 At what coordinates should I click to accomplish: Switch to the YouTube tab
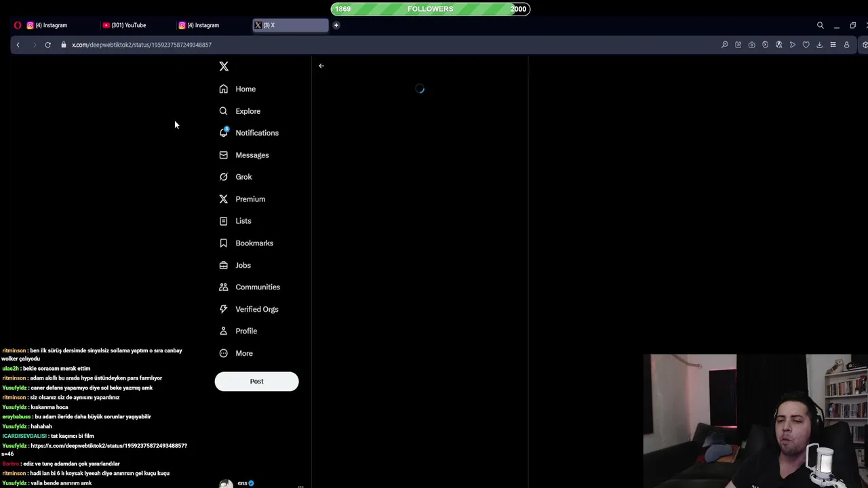pyautogui.click(x=129, y=25)
